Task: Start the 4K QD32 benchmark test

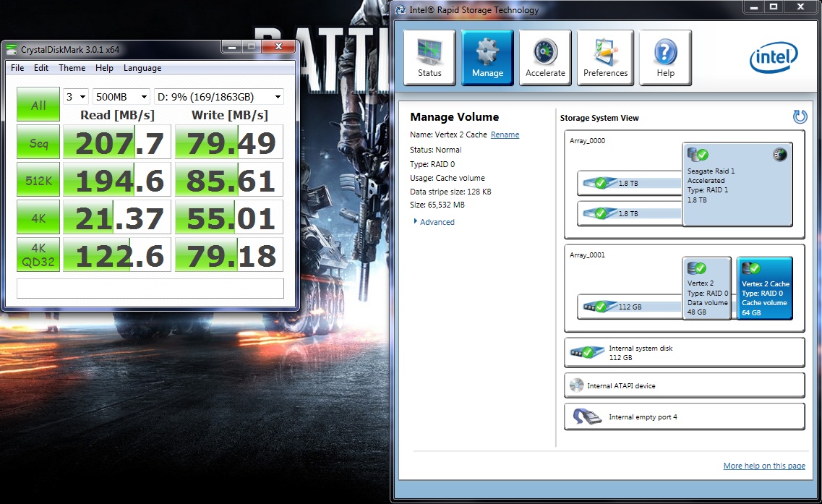Action: [x=38, y=255]
